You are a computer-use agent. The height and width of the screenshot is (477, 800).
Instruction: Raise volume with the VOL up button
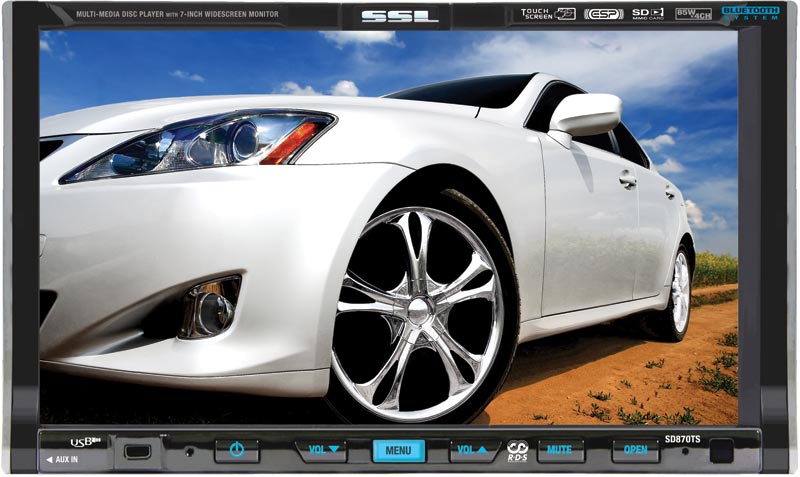[475, 450]
